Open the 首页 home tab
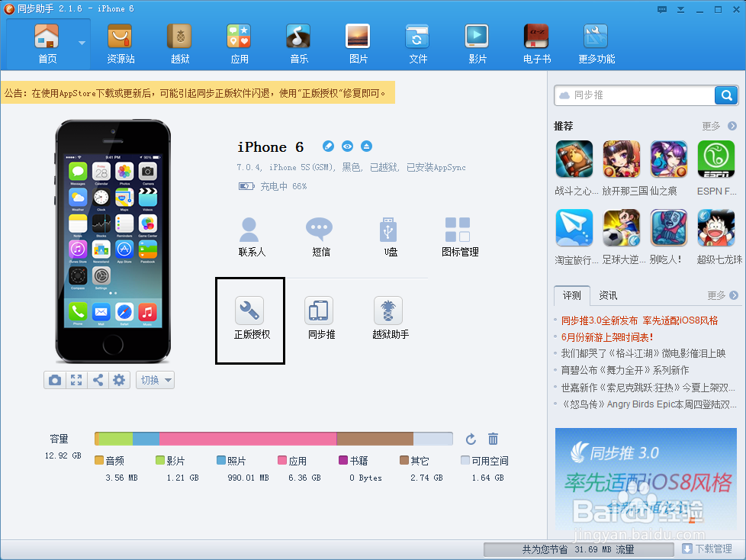The width and height of the screenshot is (746, 560). (47, 44)
